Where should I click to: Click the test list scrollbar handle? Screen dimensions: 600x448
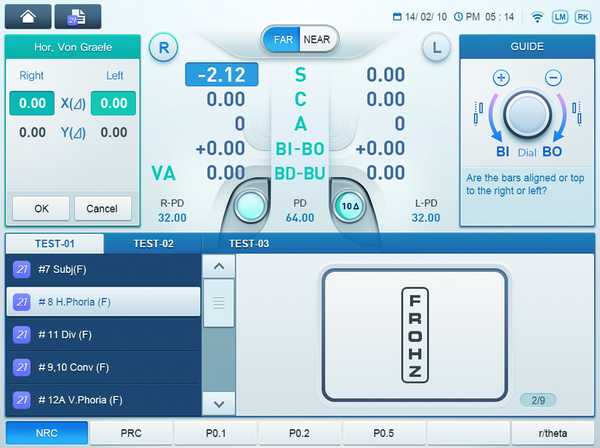219,299
